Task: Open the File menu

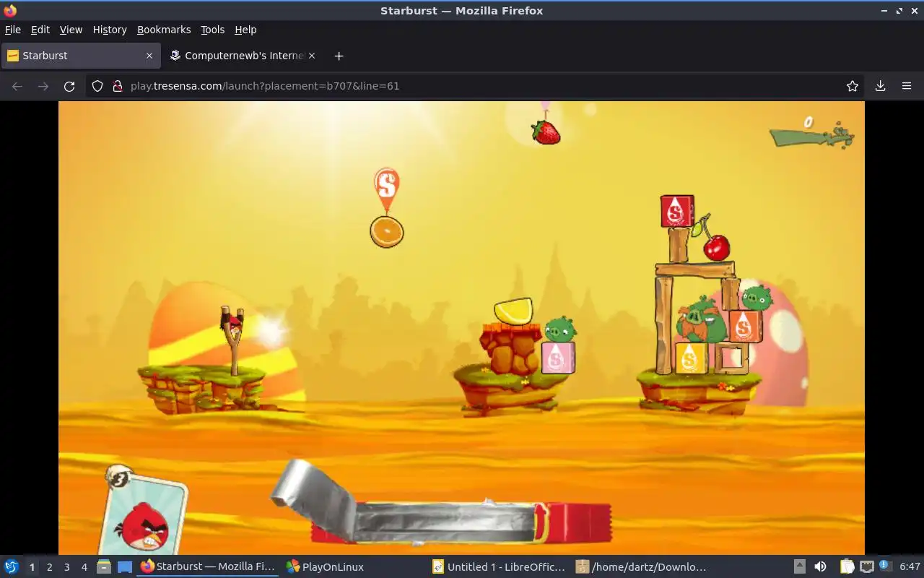Action: click(x=13, y=30)
